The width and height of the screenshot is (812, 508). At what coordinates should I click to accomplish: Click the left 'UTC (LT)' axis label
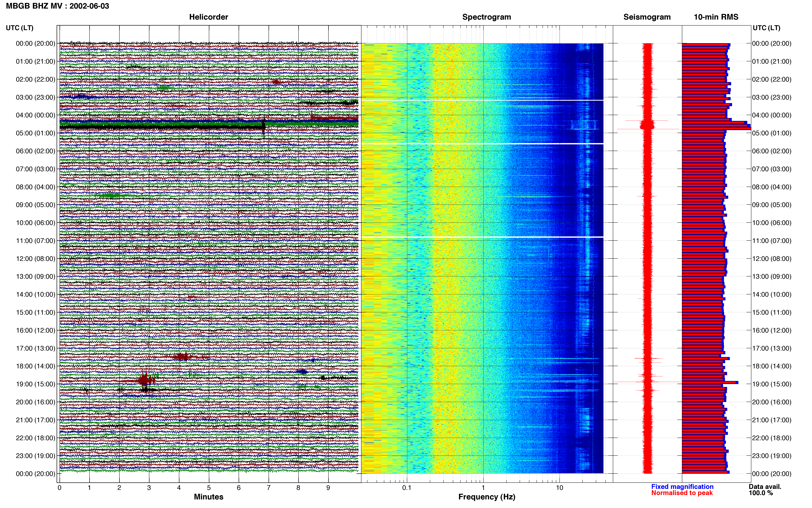[x=20, y=28]
